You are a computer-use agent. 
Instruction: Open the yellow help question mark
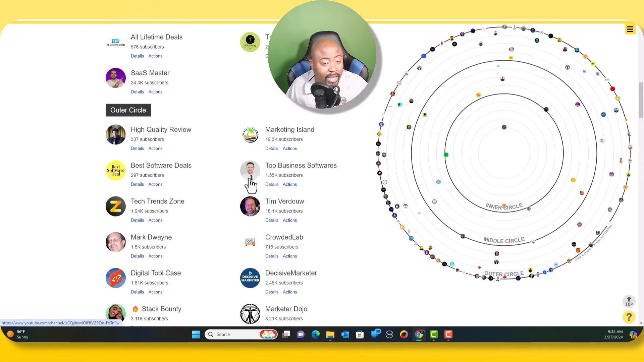(x=629, y=317)
